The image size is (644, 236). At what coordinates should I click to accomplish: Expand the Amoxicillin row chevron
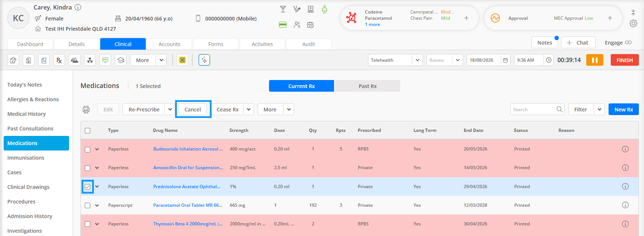click(97, 168)
